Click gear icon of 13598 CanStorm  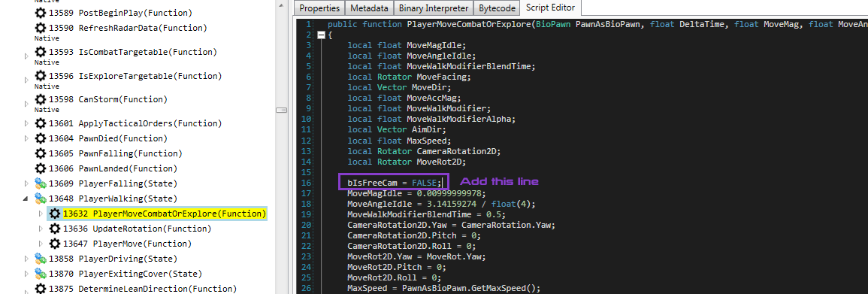(x=41, y=99)
